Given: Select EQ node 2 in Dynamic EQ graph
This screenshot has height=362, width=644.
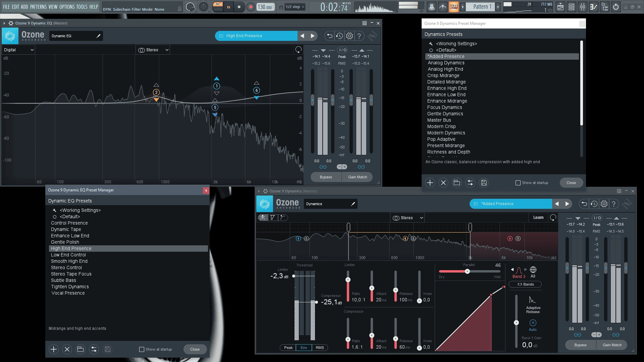Looking at the screenshot, I should click(156, 92).
